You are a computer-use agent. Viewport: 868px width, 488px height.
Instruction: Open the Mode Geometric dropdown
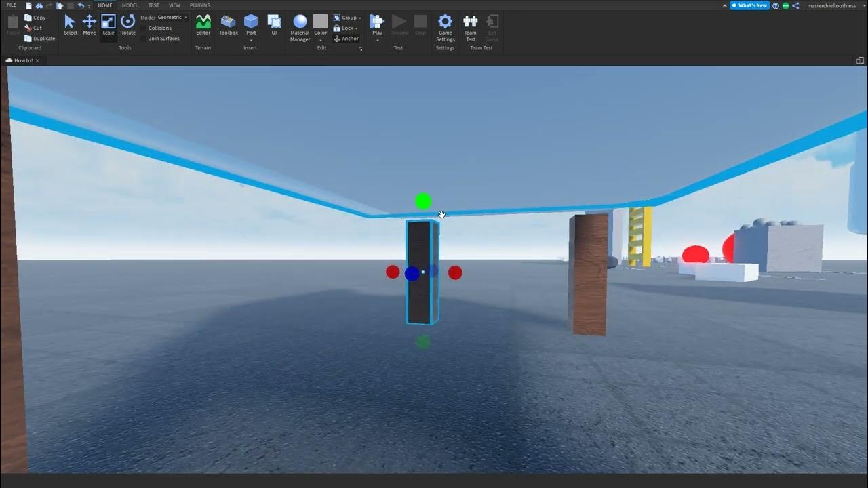pyautogui.click(x=172, y=18)
